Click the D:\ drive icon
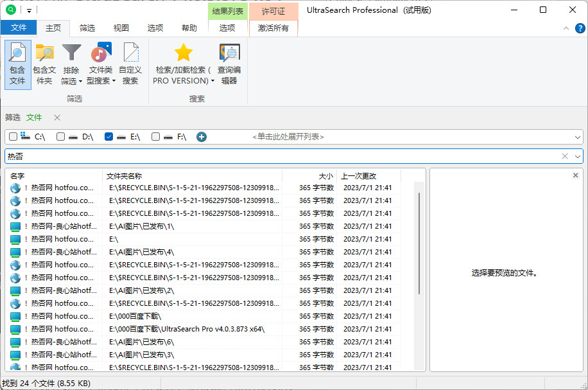The image size is (588, 390). pos(73,137)
